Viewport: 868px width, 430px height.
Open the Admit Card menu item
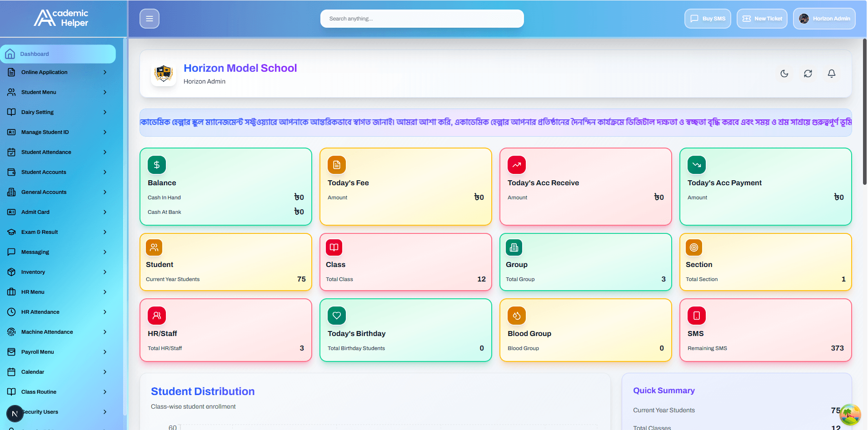(58, 212)
